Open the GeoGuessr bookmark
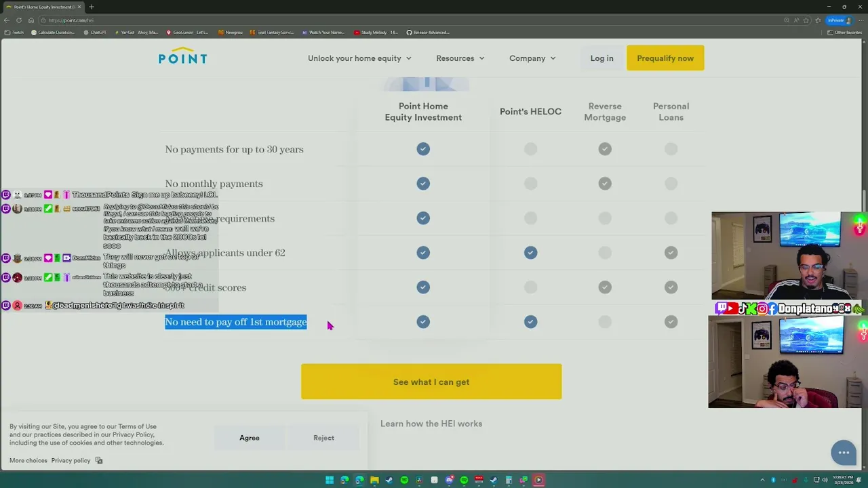This screenshot has height=488, width=868. click(188, 32)
